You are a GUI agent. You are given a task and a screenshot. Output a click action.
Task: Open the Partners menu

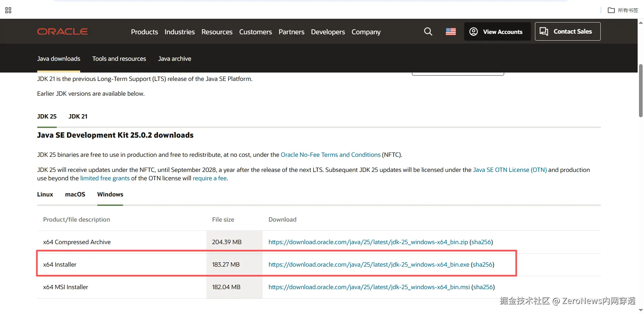point(291,32)
